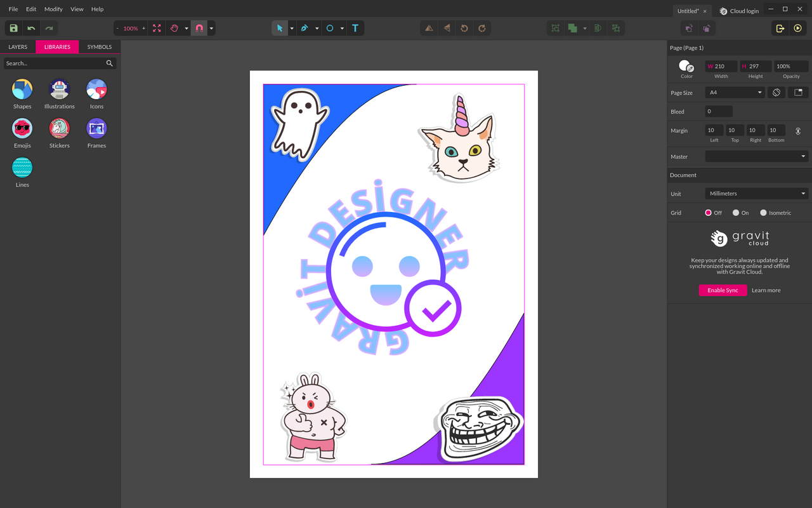Viewport: 812px width, 508px height.
Task: Expand the shape tool dropdown arrow
Action: 342,29
